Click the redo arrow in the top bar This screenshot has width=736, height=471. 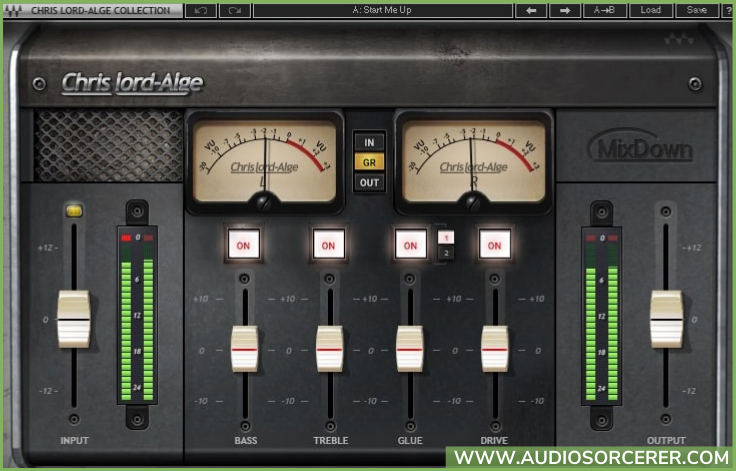(235, 10)
